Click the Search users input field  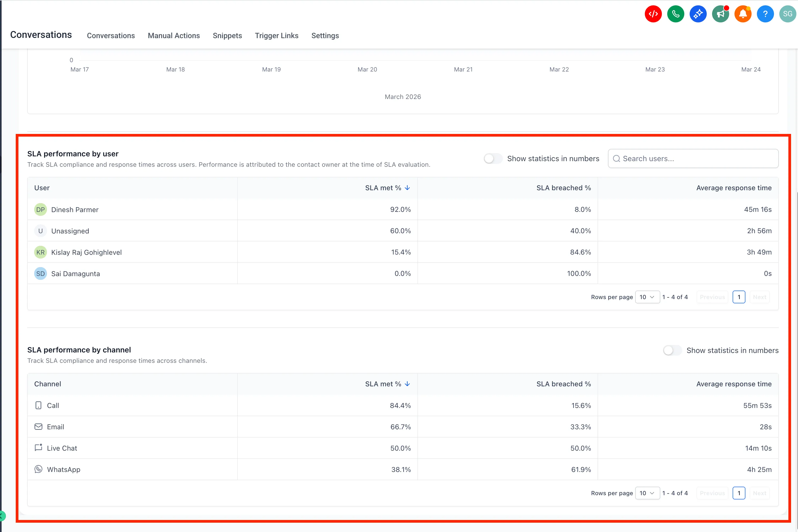[693, 158]
